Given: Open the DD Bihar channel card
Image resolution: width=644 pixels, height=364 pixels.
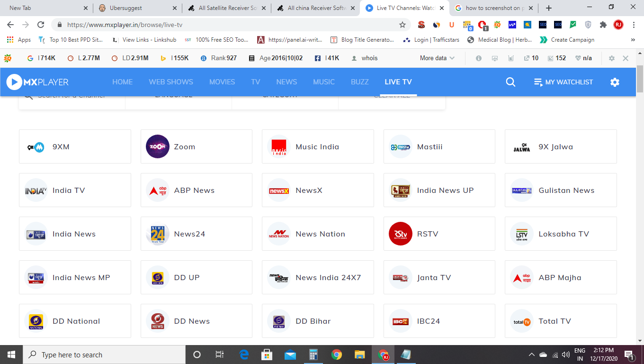Looking at the screenshot, I should pos(318,321).
